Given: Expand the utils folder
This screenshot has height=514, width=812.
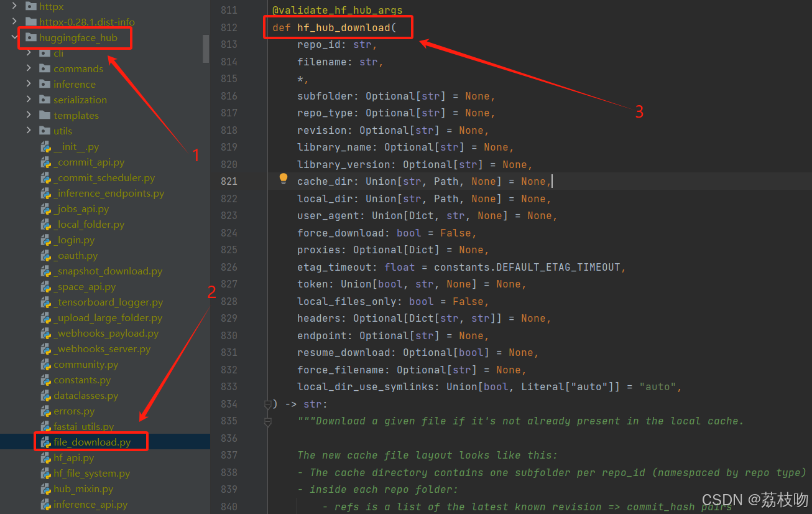Looking at the screenshot, I should tap(29, 131).
